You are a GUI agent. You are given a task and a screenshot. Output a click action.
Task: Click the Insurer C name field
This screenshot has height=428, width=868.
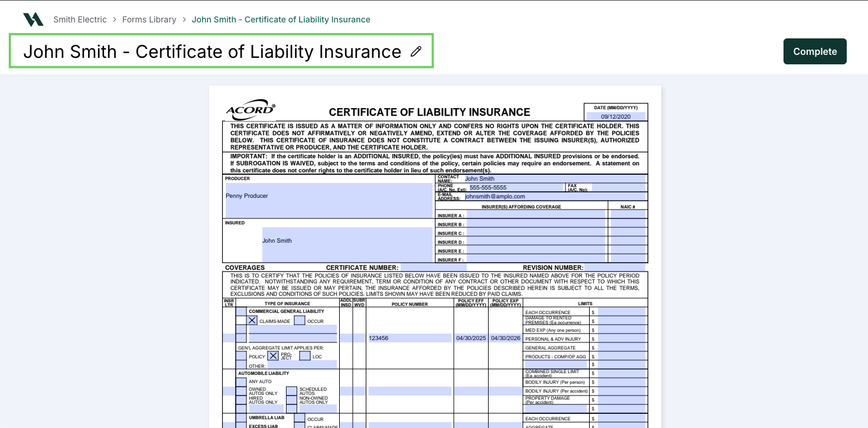[x=536, y=233]
